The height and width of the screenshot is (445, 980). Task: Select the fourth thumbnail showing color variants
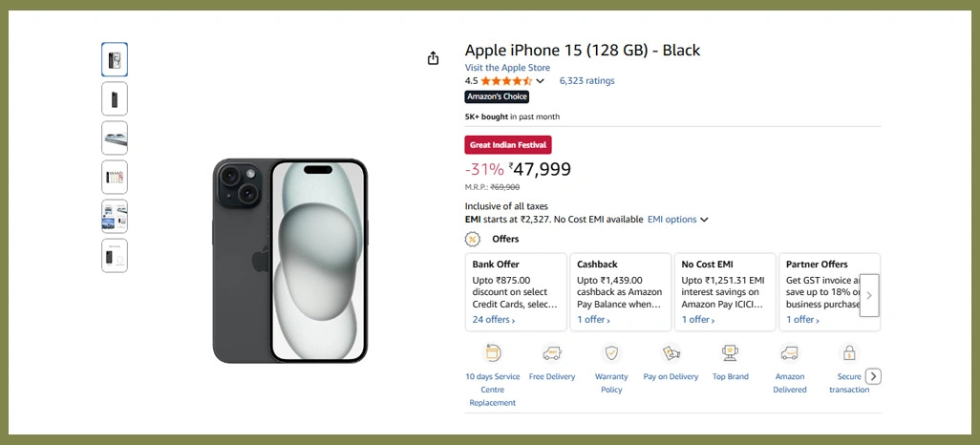coord(115,177)
